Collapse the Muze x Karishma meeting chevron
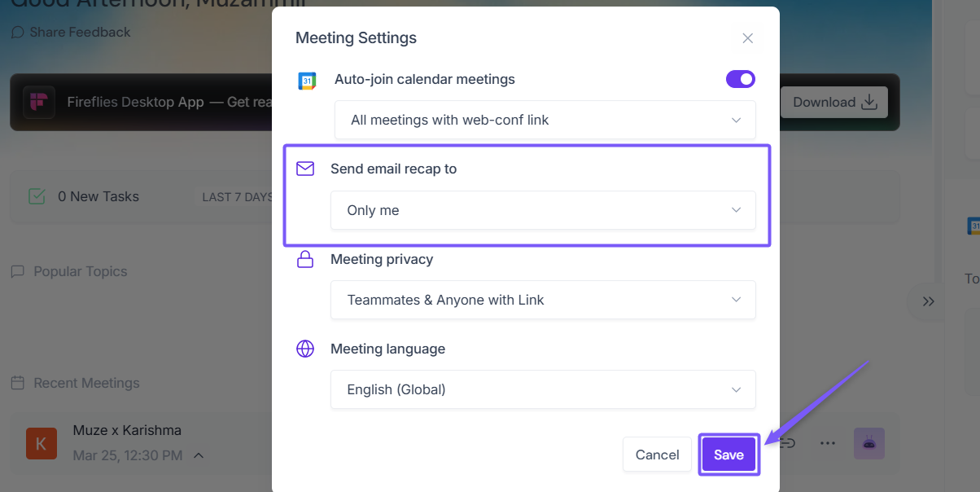This screenshot has height=492, width=980. [x=199, y=455]
